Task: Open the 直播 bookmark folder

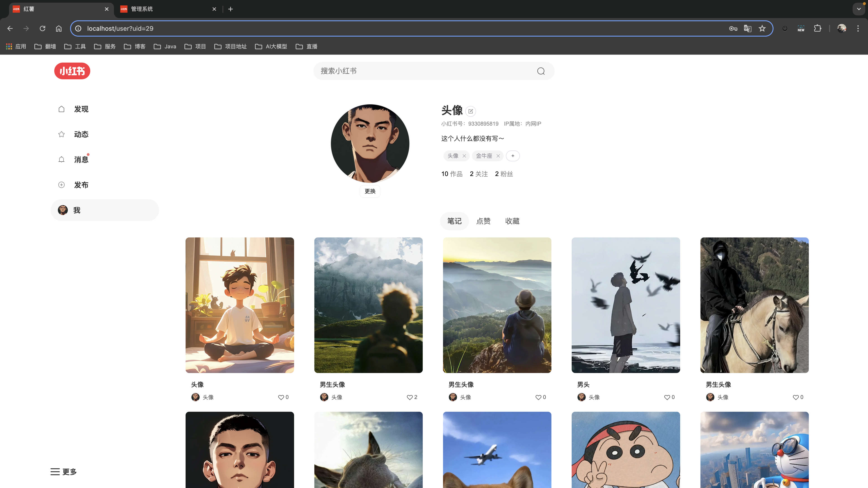Action: 307,47
